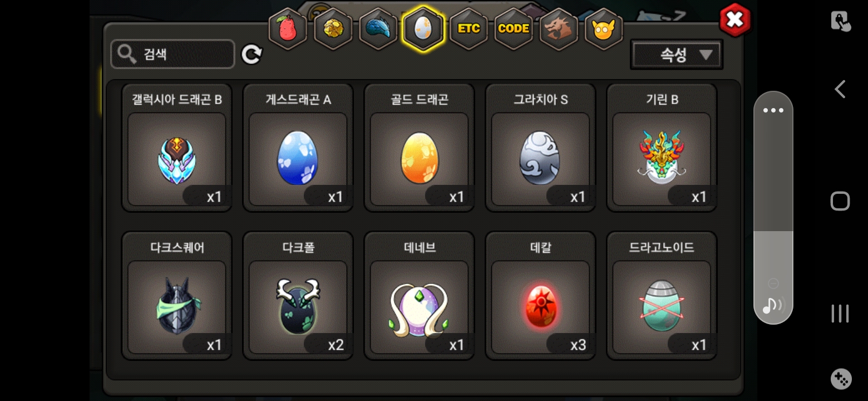Open the ETC tab
The width and height of the screenshot is (868, 401).
tap(468, 29)
